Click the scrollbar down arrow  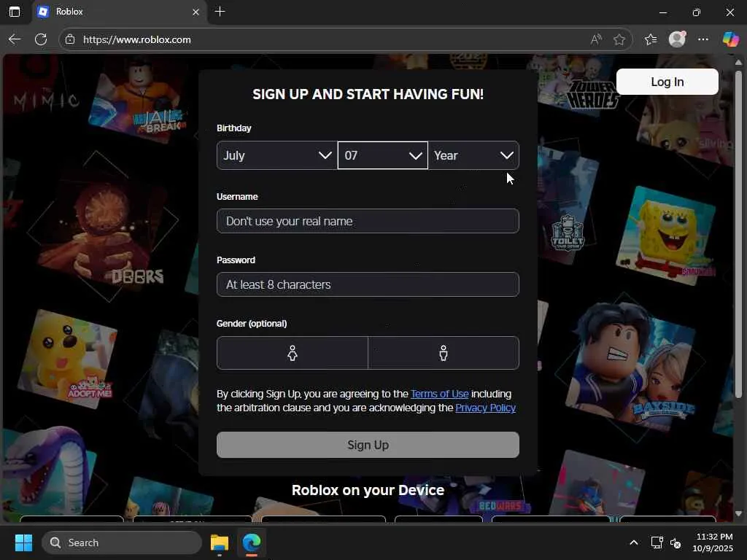coord(738,514)
